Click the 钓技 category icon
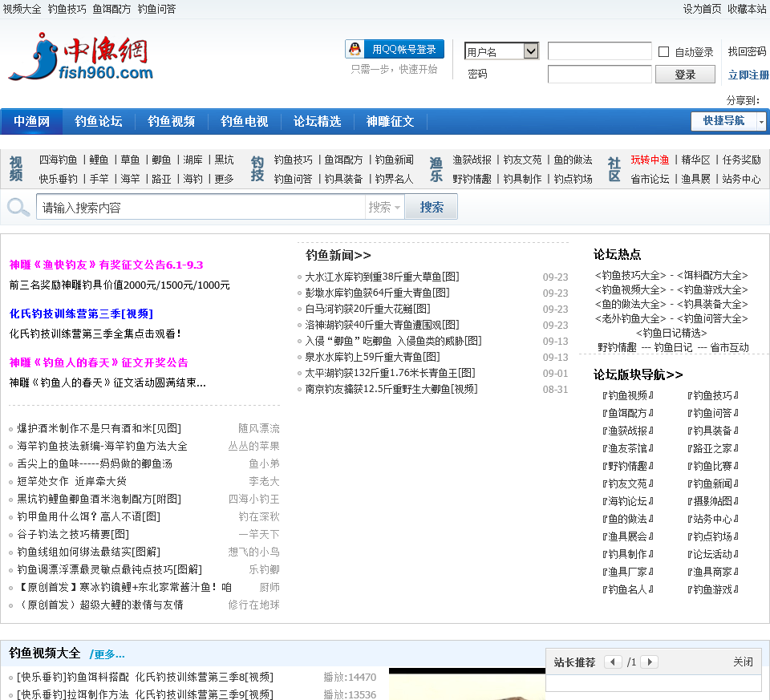Screen dimensions: 770x700 [x=257, y=169]
